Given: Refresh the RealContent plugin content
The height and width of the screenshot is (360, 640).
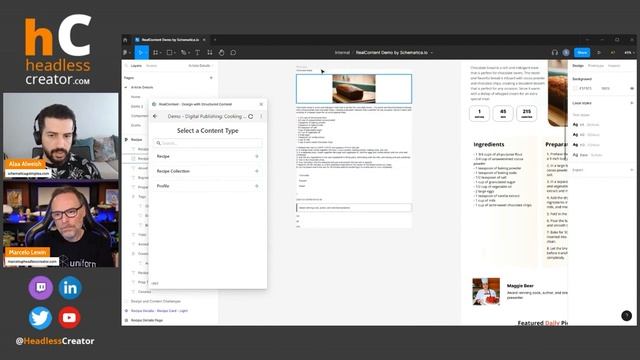Looking at the screenshot, I should click(251, 116).
